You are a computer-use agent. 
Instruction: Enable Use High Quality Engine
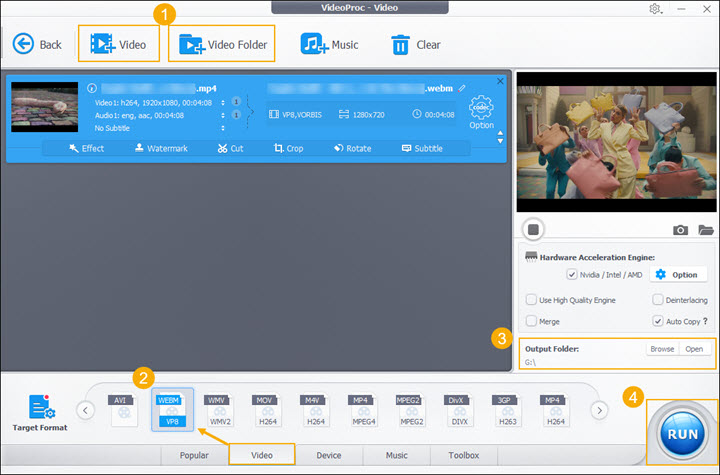(x=531, y=300)
